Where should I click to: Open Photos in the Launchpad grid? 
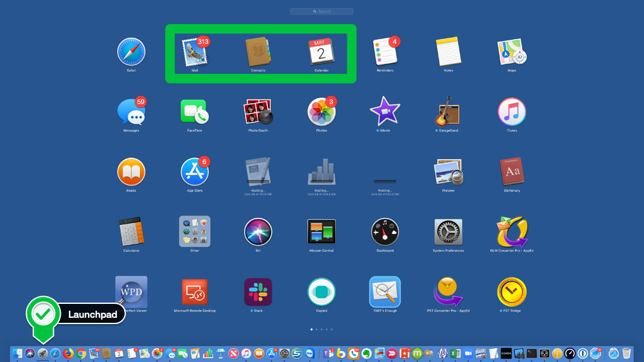[321, 112]
